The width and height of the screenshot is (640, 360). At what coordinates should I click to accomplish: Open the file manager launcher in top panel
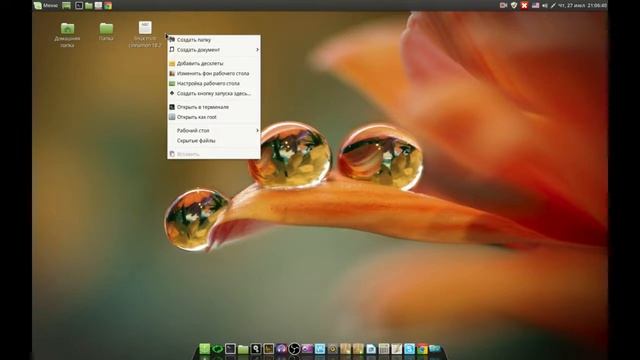tap(89, 5)
